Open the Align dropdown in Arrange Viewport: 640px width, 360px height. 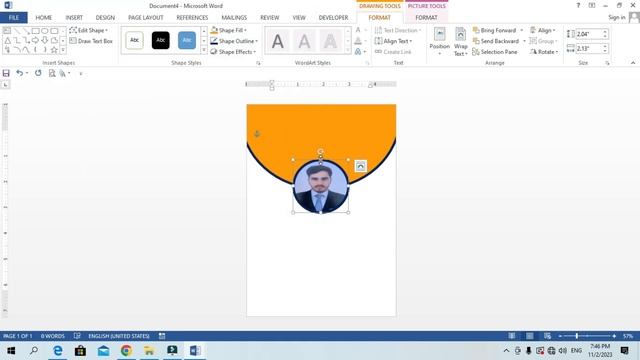[542, 30]
